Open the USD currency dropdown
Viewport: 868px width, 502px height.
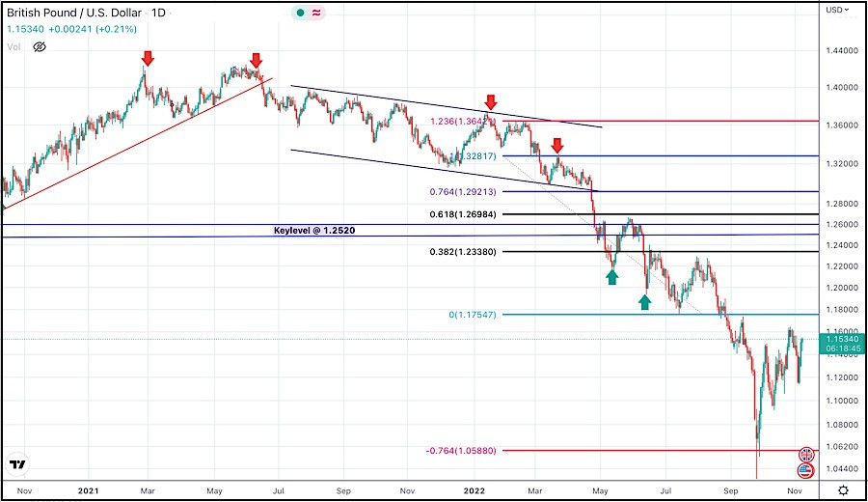pyautogui.click(x=837, y=10)
